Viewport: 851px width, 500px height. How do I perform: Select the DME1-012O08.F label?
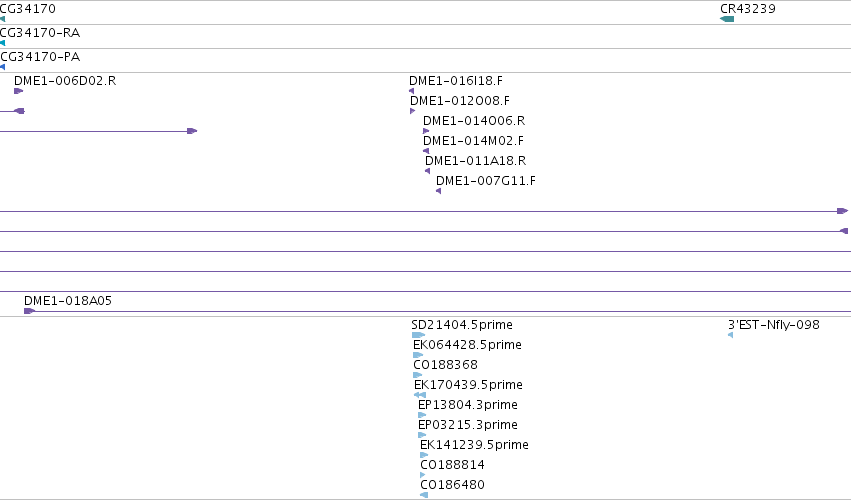click(460, 101)
